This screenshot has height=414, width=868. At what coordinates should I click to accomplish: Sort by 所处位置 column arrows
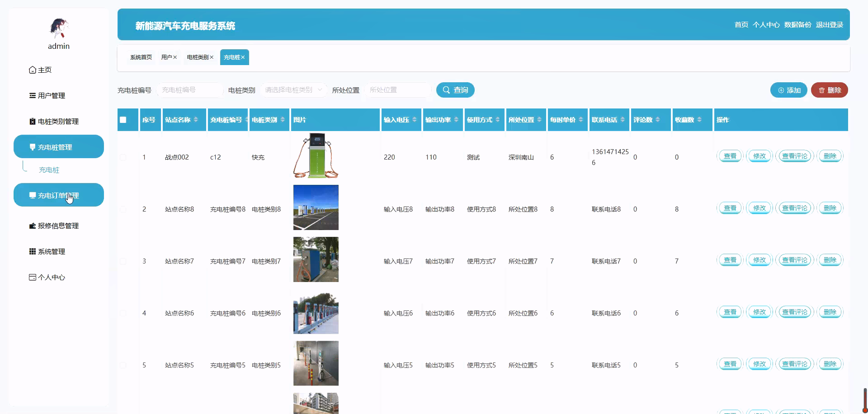pos(539,120)
